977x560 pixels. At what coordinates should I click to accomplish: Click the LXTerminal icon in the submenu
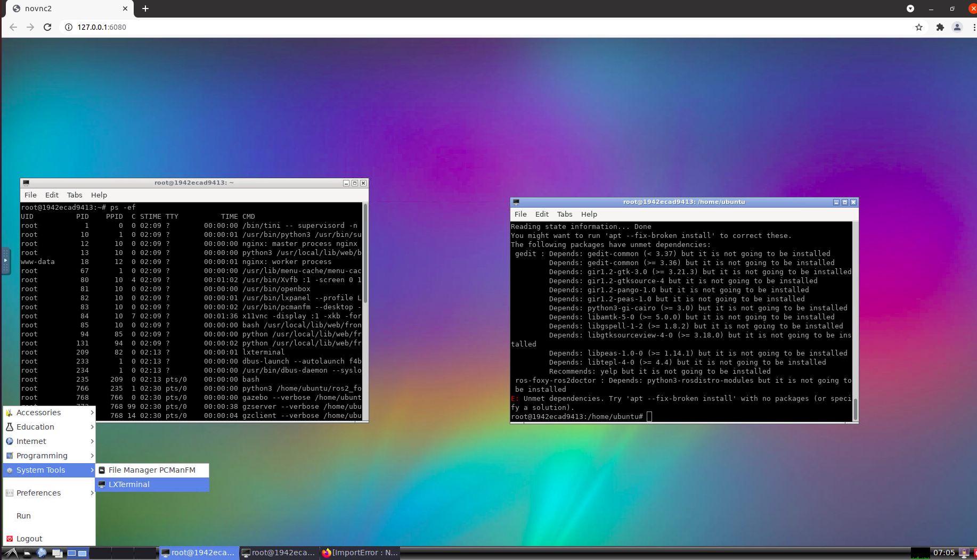[x=102, y=484]
